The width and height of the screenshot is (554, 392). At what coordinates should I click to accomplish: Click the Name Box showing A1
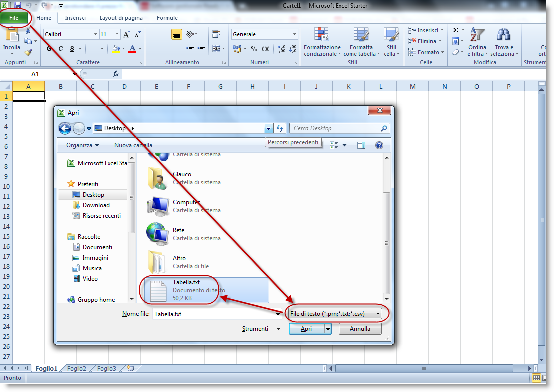[35, 74]
